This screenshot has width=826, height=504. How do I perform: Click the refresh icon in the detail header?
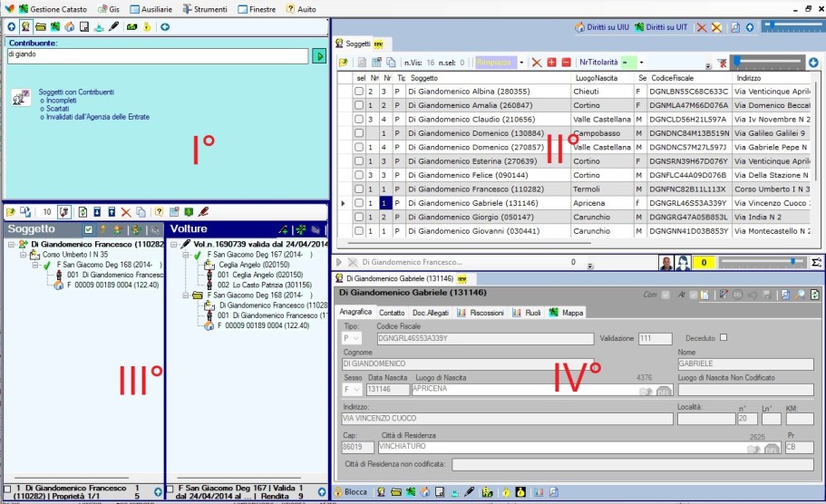point(814,295)
